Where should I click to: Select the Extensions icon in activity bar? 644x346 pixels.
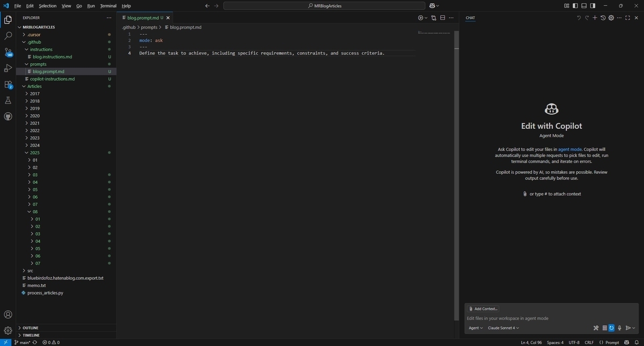click(x=8, y=84)
